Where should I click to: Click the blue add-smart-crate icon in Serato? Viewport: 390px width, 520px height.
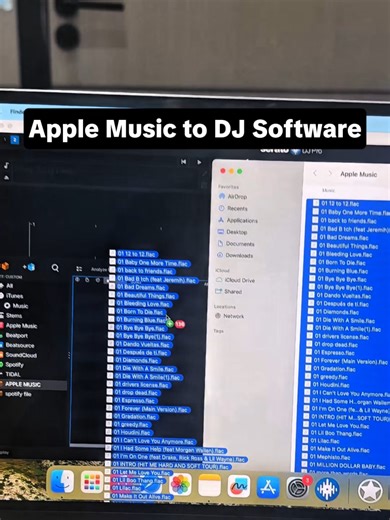(29, 267)
